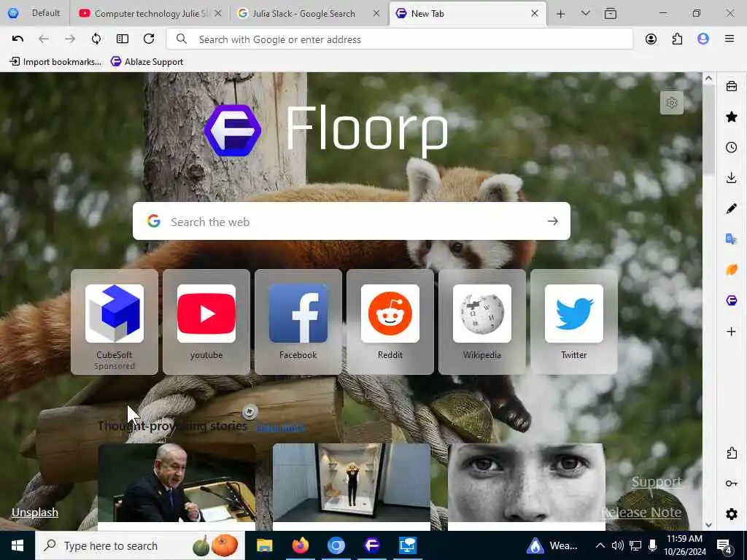The image size is (747, 560).
Task: Open the notification center icon
Action: (x=725, y=545)
